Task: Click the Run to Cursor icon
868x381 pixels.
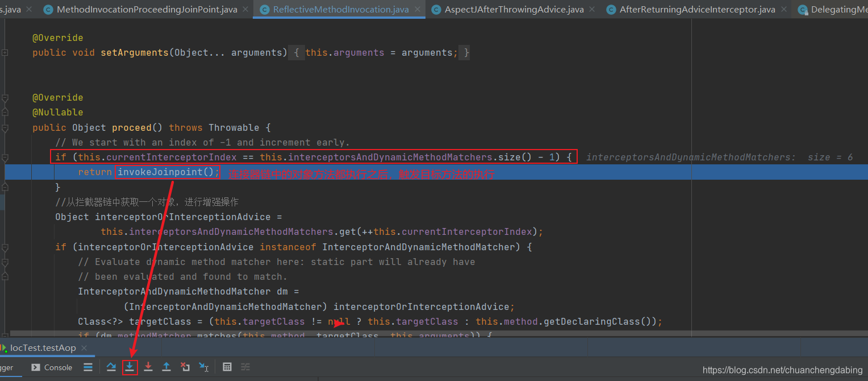Action: click(x=203, y=367)
